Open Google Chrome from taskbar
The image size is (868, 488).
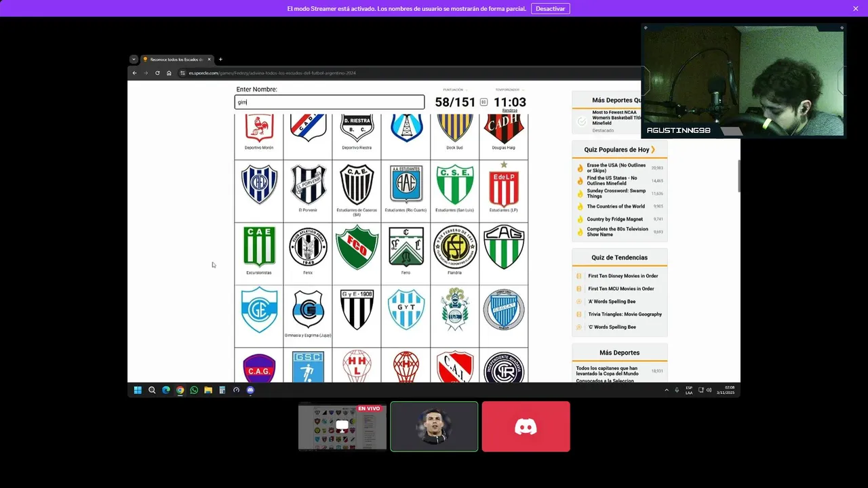pos(180,390)
